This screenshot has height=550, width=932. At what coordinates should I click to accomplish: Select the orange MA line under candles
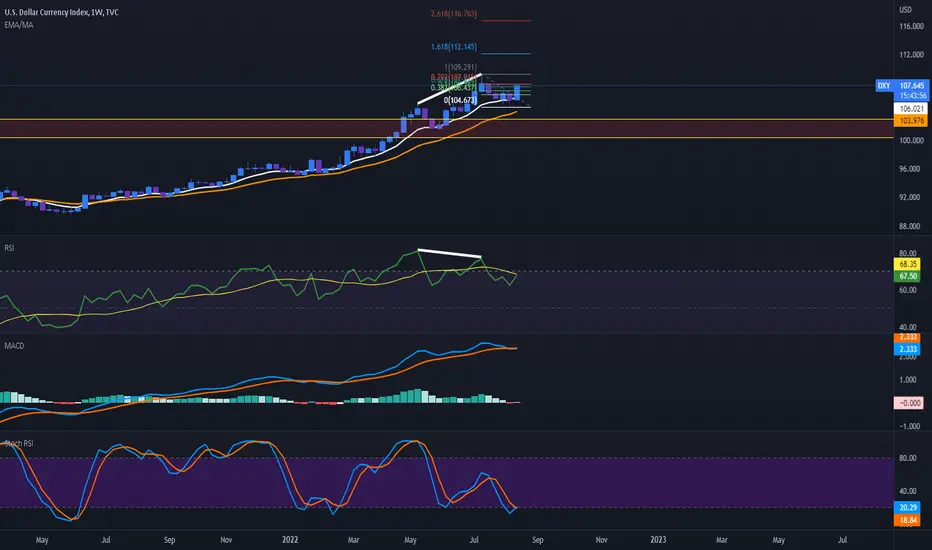[x=357, y=167]
